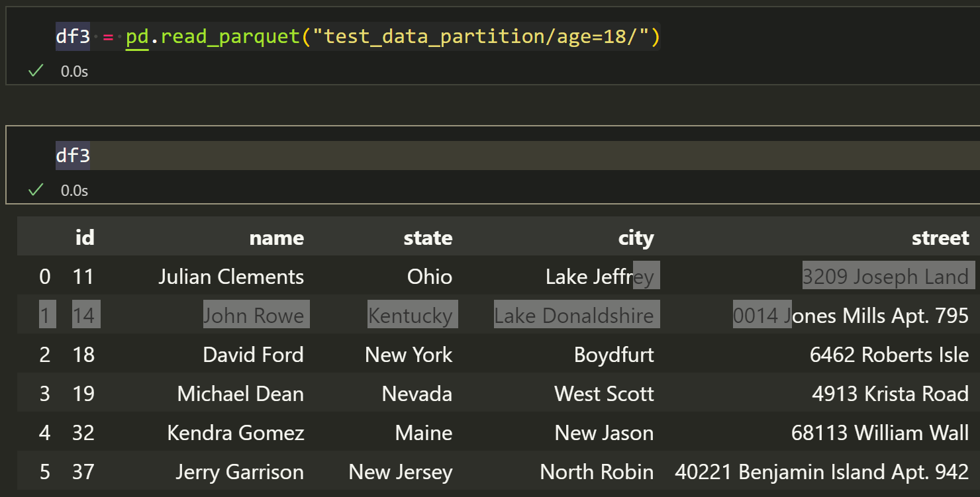Click id value 19
Viewport: 980px width, 497px height.
click(x=83, y=393)
